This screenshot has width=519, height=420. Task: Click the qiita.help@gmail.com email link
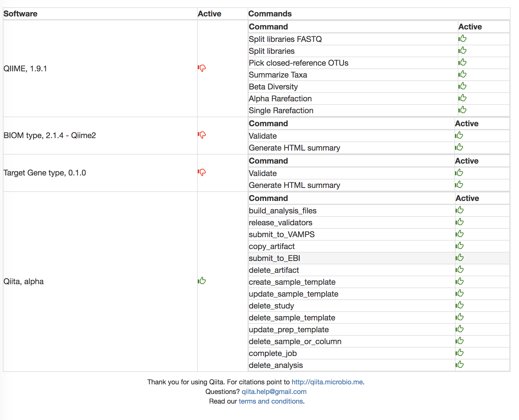[x=274, y=391]
